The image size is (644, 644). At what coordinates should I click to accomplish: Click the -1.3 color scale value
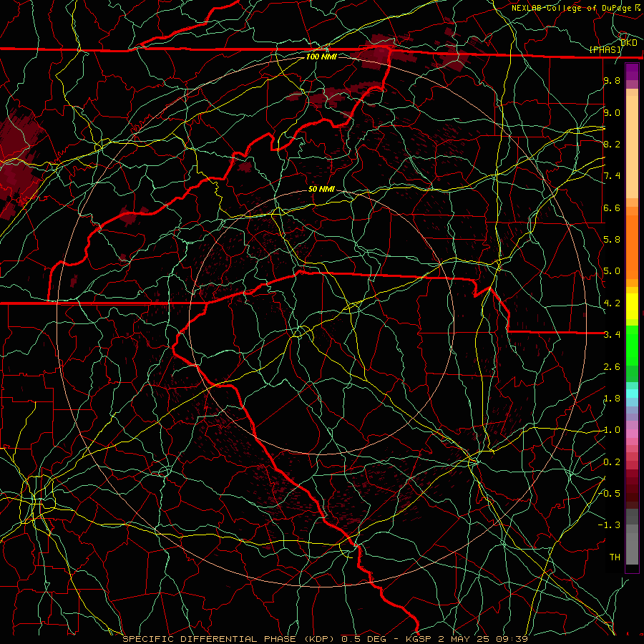(x=609, y=525)
